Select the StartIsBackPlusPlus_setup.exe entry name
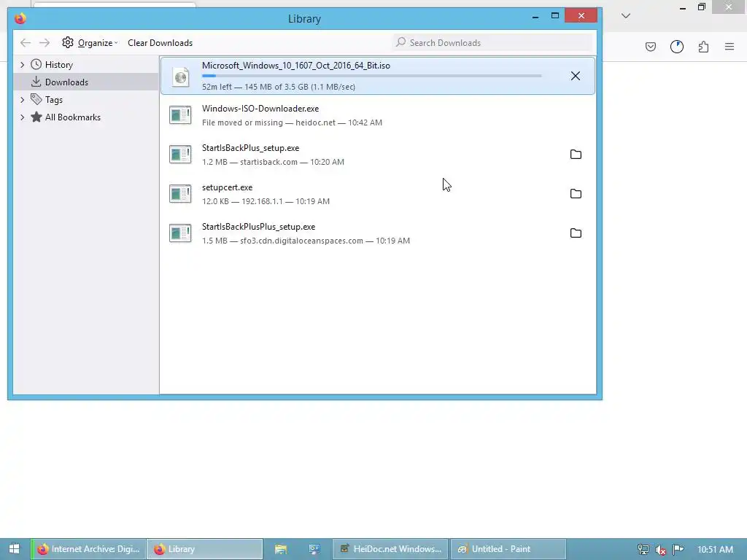Viewport: 747px width, 560px height. [x=259, y=227]
